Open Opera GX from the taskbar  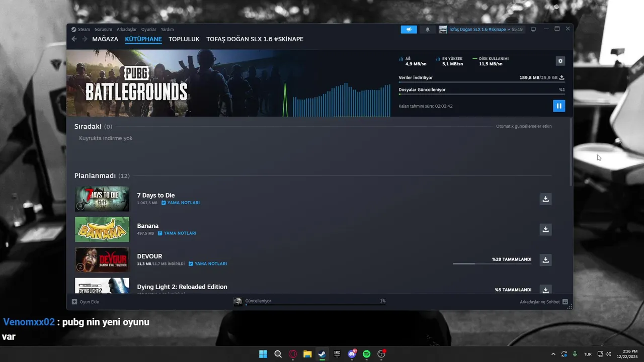click(x=293, y=354)
